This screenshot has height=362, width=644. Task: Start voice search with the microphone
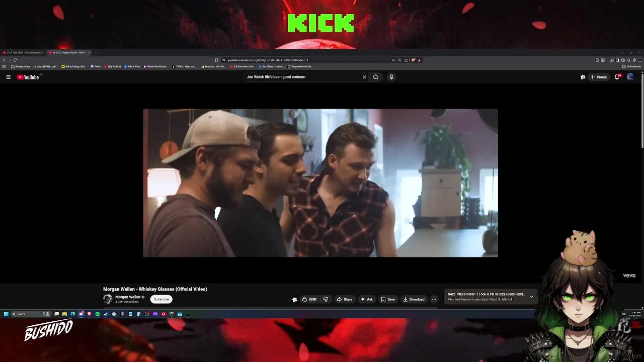tap(391, 77)
